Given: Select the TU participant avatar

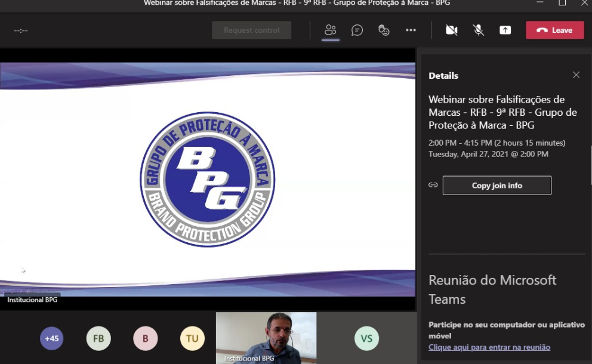Looking at the screenshot, I should click(x=192, y=338).
